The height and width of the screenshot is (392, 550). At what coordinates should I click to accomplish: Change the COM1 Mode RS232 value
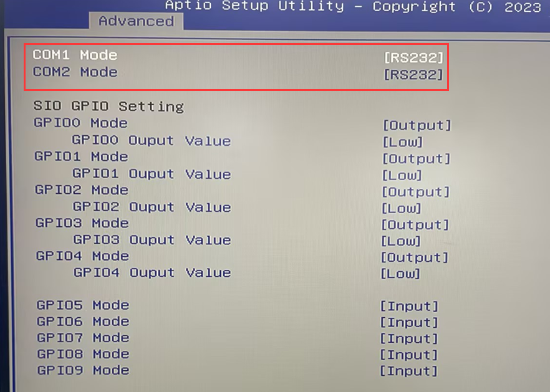tap(413, 58)
